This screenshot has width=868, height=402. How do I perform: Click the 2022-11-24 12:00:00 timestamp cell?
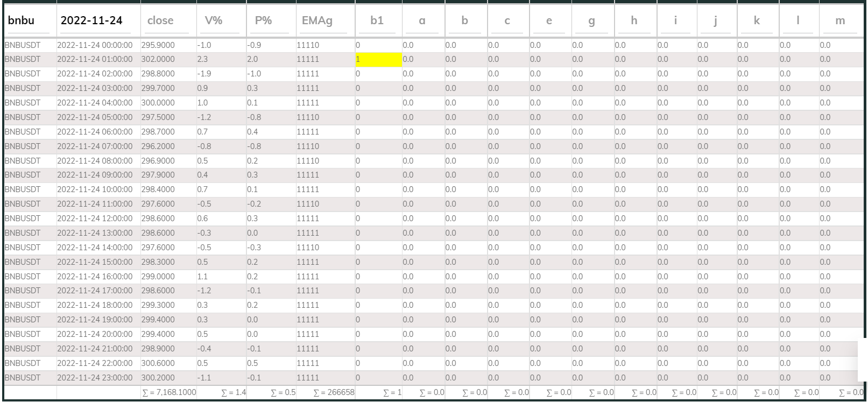(x=95, y=218)
